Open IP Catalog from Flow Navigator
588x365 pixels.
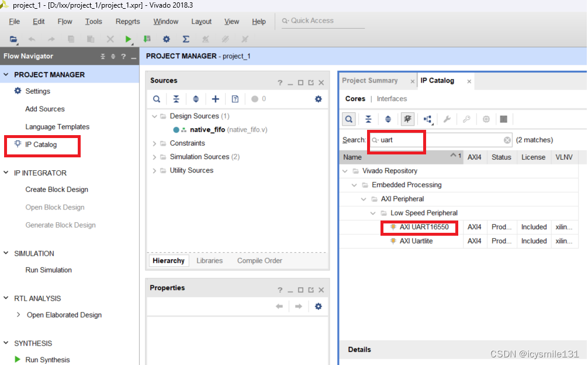coord(41,145)
